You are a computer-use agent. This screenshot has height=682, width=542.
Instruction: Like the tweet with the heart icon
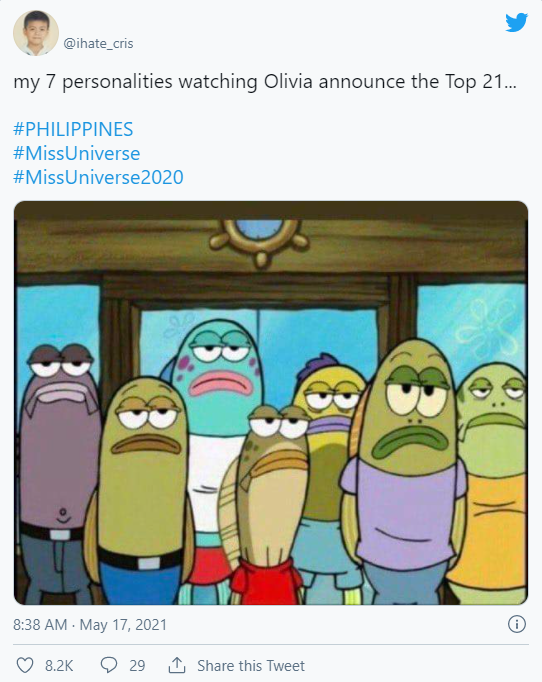click(25, 665)
